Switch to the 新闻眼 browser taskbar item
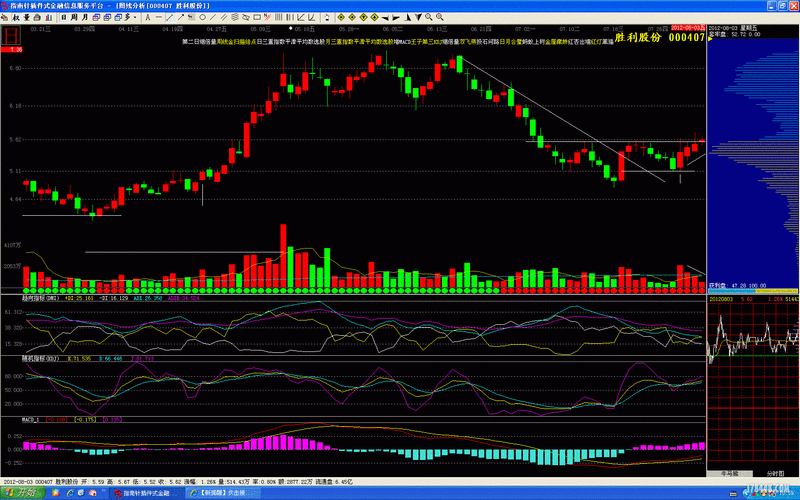This screenshot has width=800, height=500. [222, 493]
